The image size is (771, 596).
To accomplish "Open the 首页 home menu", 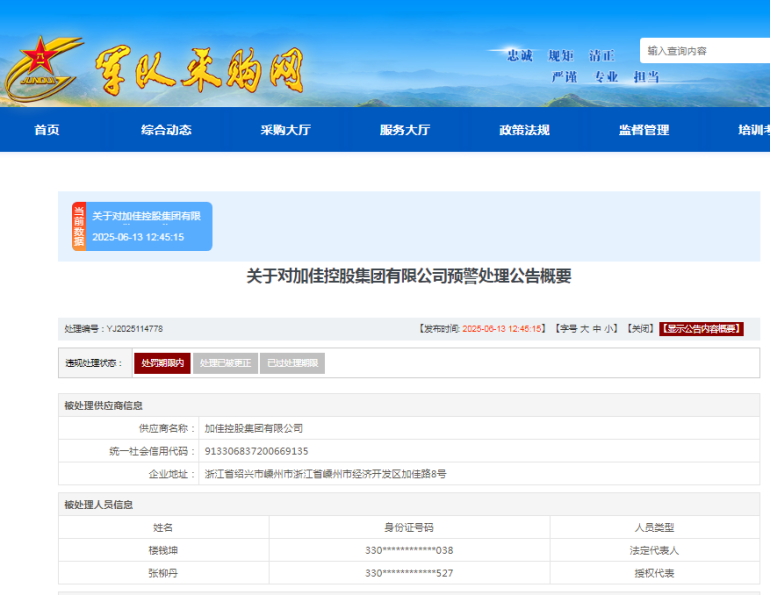I will tap(47, 130).
